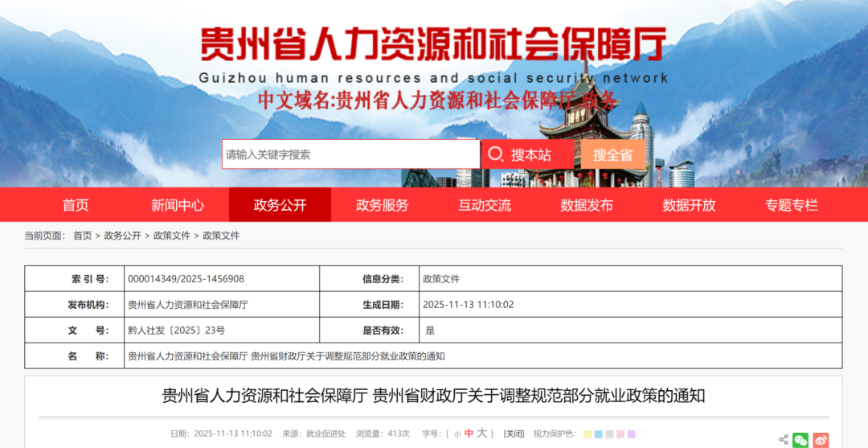Click the share icon beside WeChat
868x448 pixels.
pos(783,439)
